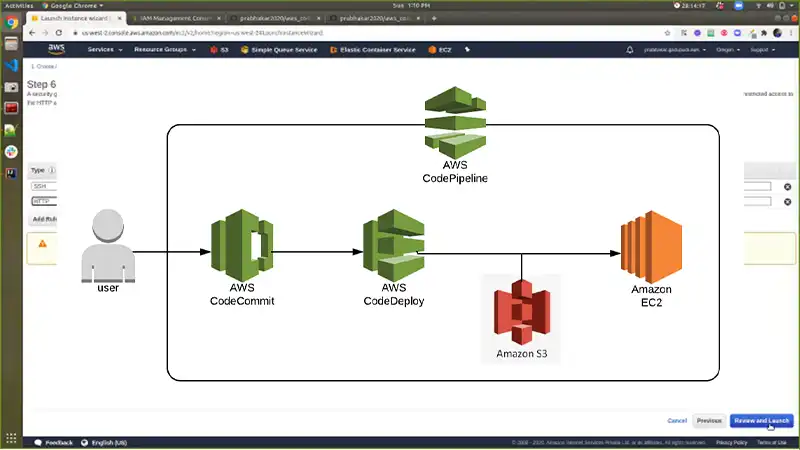Close the Launch instance wizard tab
The image size is (800, 450).
coord(120,18)
